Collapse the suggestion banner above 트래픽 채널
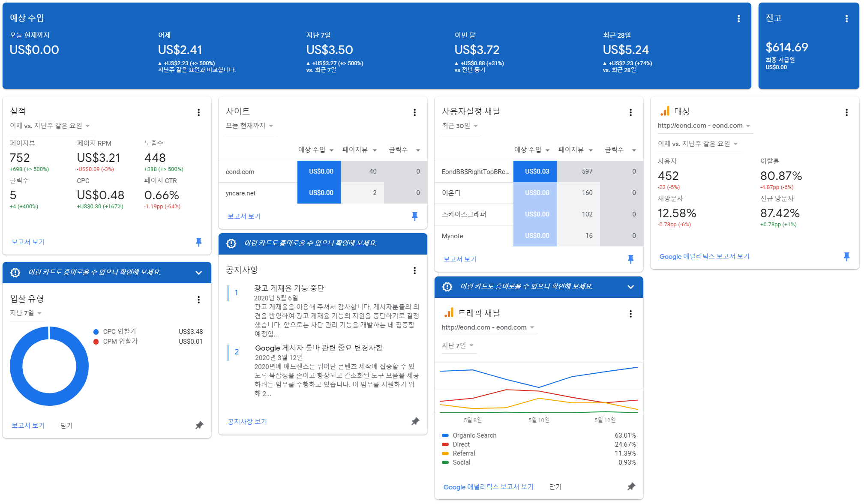The image size is (864, 504). tap(630, 287)
